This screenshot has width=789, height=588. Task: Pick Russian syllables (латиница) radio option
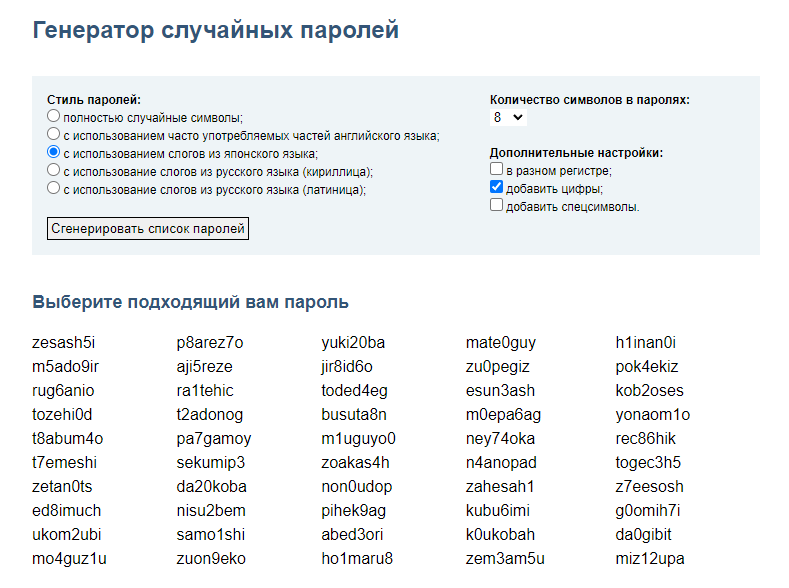pos(53,188)
